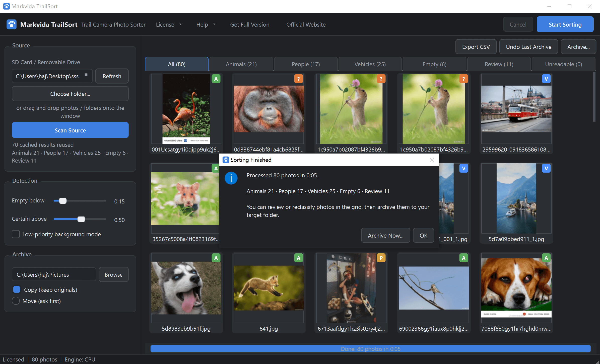600x364 pixels.
Task: Switch to the People (17) tab
Action: 306,64
